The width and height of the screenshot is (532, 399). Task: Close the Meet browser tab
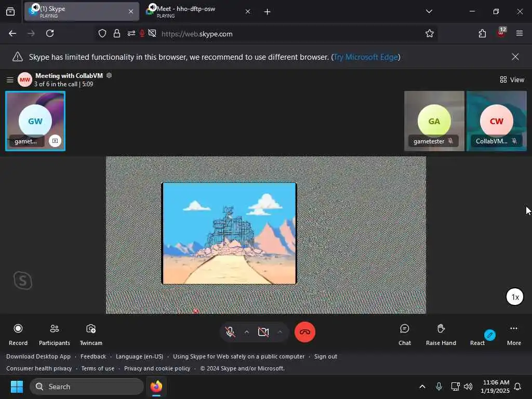click(248, 11)
